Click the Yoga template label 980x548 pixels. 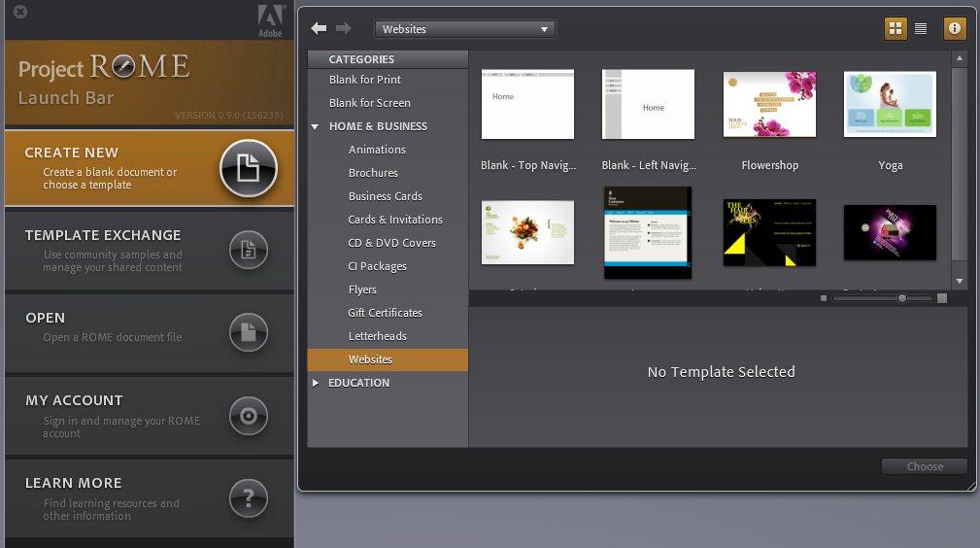click(x=890, y=165)
